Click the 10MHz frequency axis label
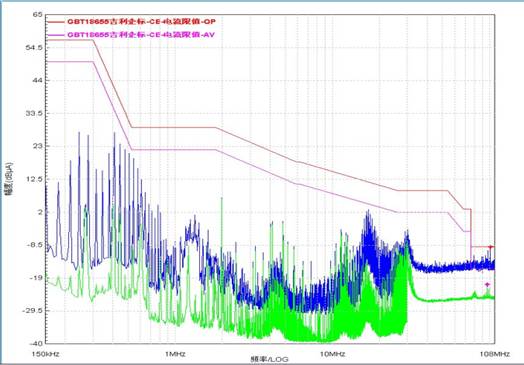 (x=332, y=354)
